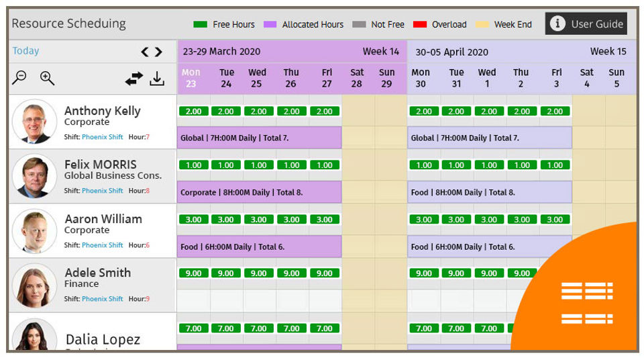This screenshot has height=358, width=644.
Task: Open Adele Smith's Phoenix Shift link
Action: pyautogui.click(x=102, y=299)
